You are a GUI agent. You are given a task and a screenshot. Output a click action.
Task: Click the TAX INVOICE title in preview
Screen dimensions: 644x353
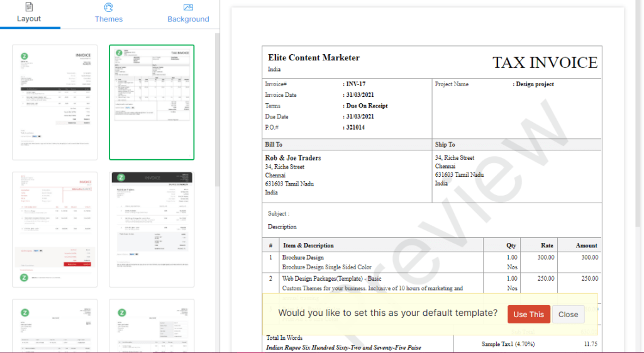[545, 62]
